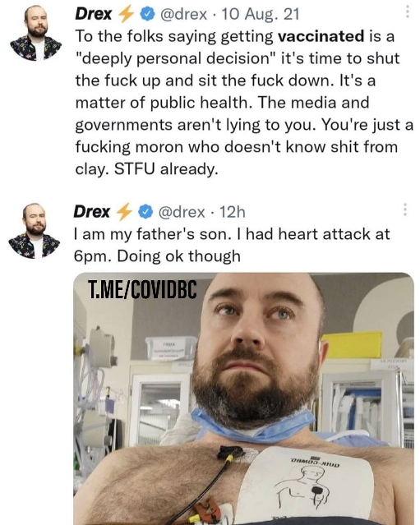
Task: Click the white defibrillator pad in the photo
Action: pos(307,486)
